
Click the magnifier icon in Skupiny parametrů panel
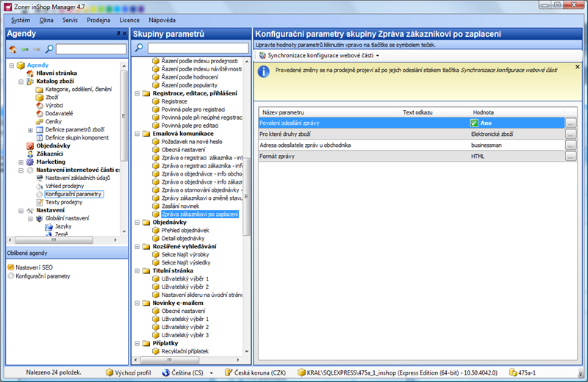pos(139,48)
